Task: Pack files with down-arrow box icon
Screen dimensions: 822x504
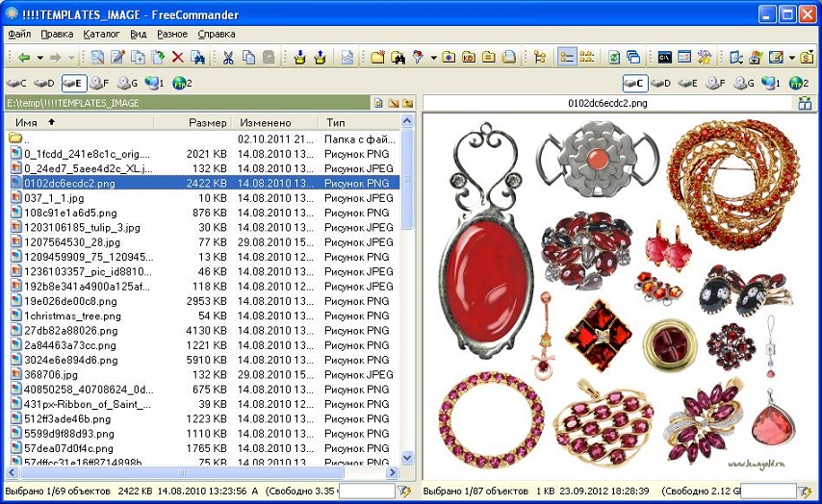Action: point(300,57)
